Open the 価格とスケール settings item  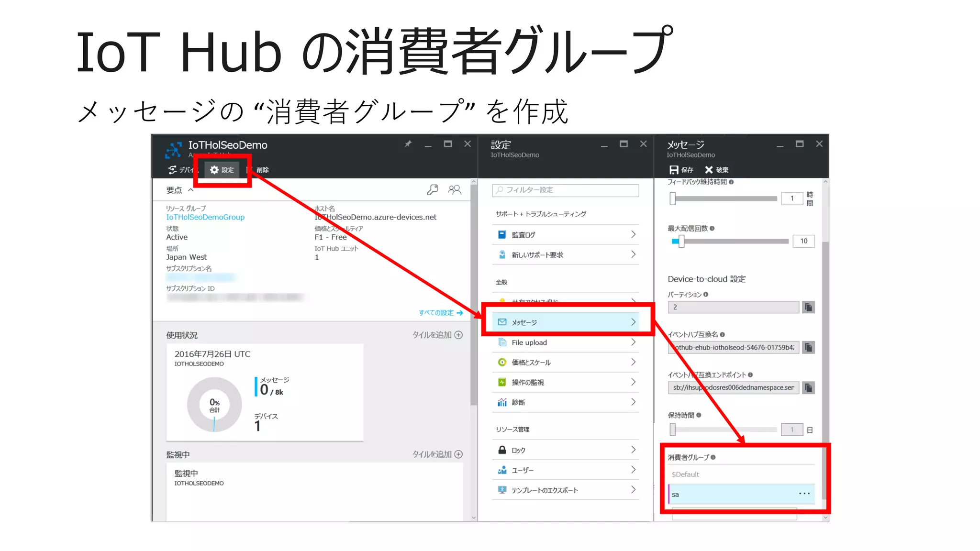click(x=566, y=362)
